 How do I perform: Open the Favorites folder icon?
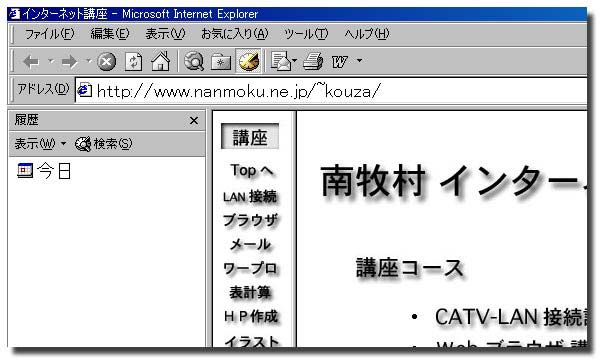point(221,62)
